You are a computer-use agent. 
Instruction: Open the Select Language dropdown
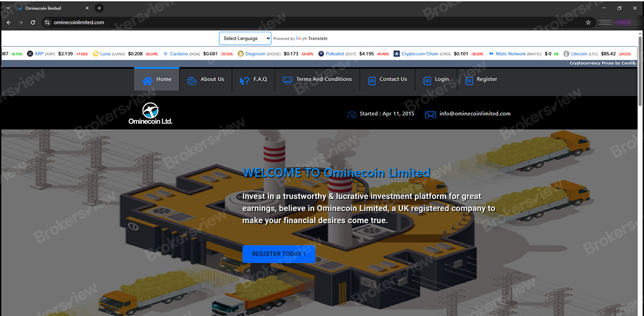pyautogui.click(x=245, y=38)
